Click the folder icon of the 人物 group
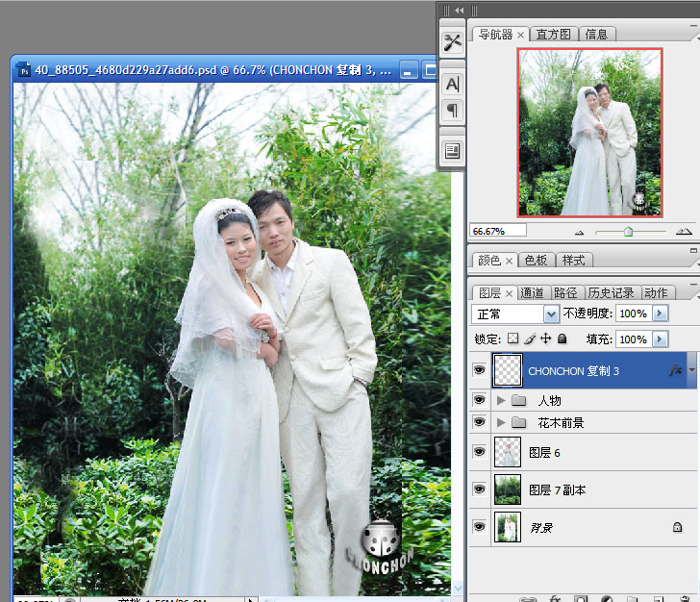This screenshot has width=700, height=602. click(518, 400)
